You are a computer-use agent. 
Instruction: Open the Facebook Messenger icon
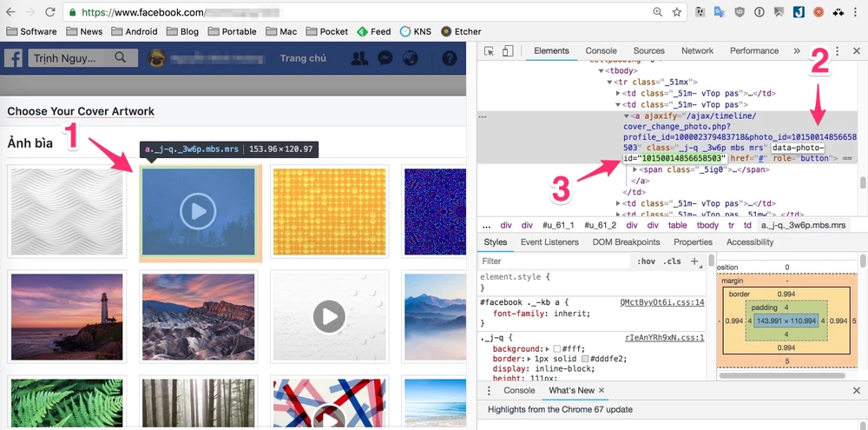click(385, 58)
